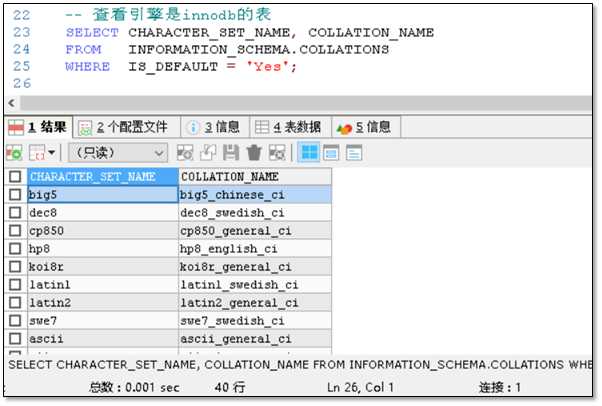This screenshot has width=602, height=406.
Task: Click the SELECT keyword on line 23
Action: [92, 33]
